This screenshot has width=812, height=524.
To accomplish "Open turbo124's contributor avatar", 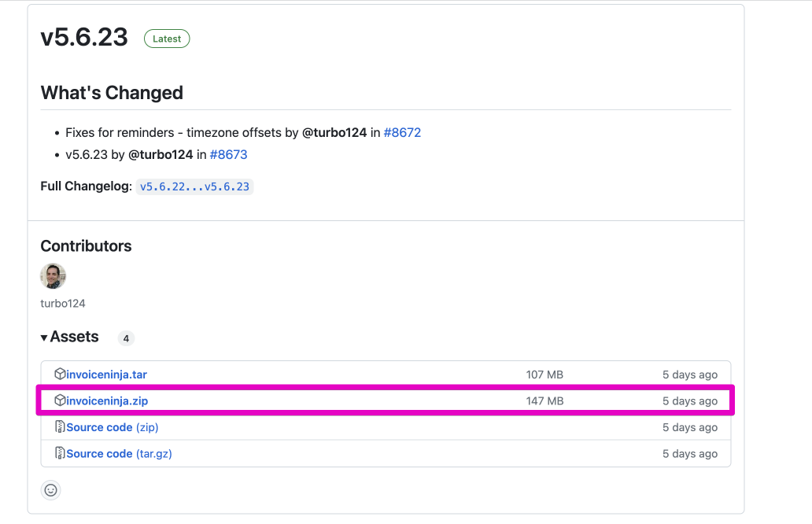I will coord(54,275).
